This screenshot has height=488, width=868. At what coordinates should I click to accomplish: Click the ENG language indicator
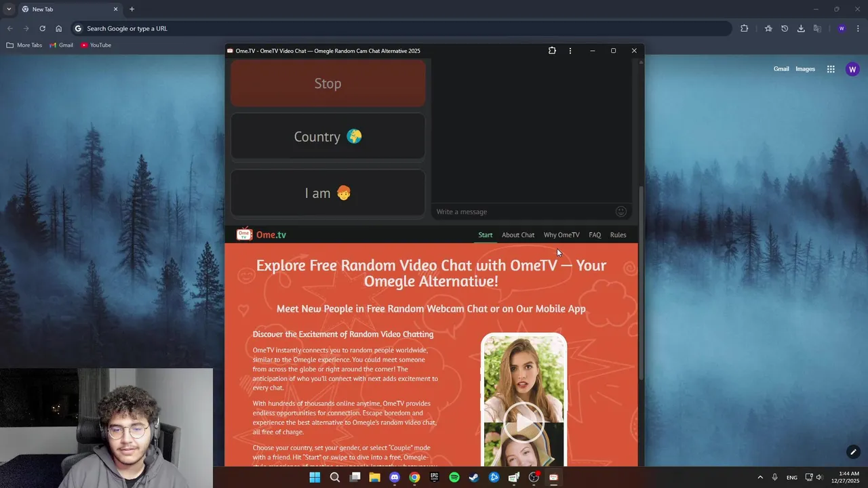(x=792, y=477)
